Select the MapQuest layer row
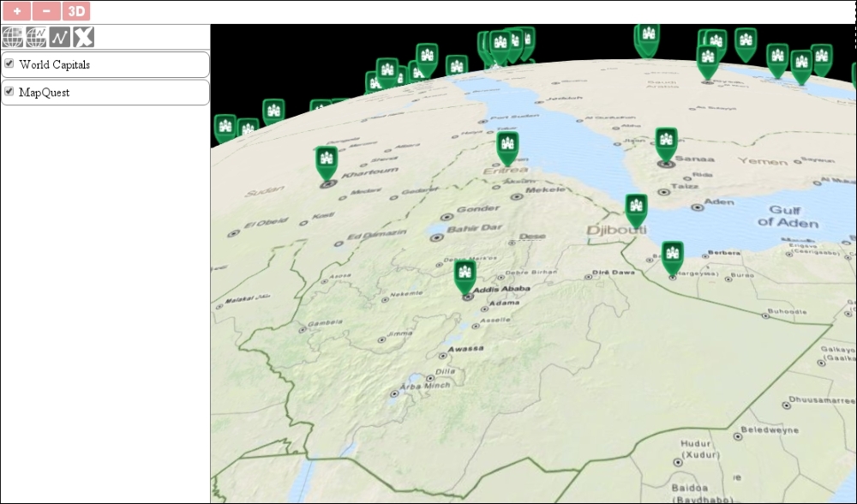This screenshot has height=504, width=857. tap(105, 93)
